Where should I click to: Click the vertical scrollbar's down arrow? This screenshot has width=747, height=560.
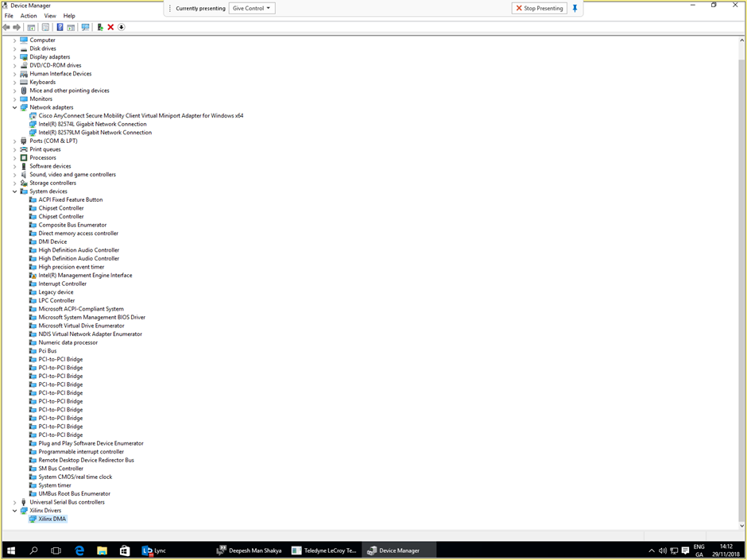(x=741, y=526)
